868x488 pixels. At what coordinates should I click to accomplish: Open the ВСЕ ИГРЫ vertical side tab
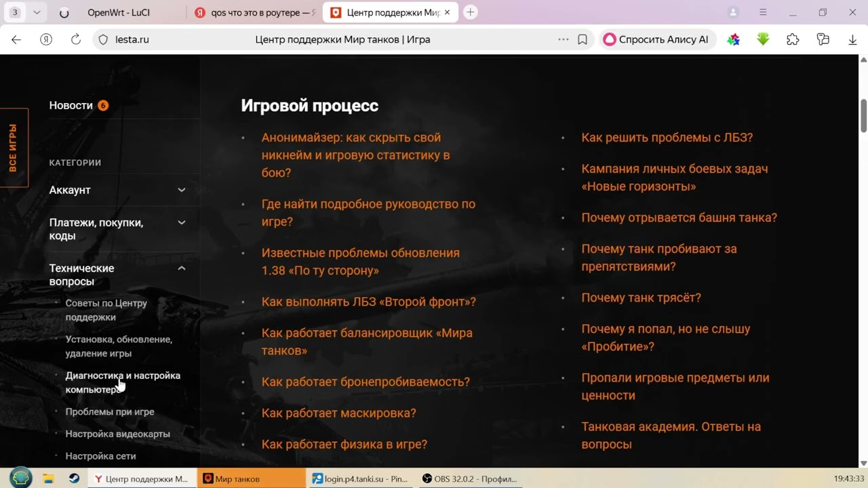[14, 147]
